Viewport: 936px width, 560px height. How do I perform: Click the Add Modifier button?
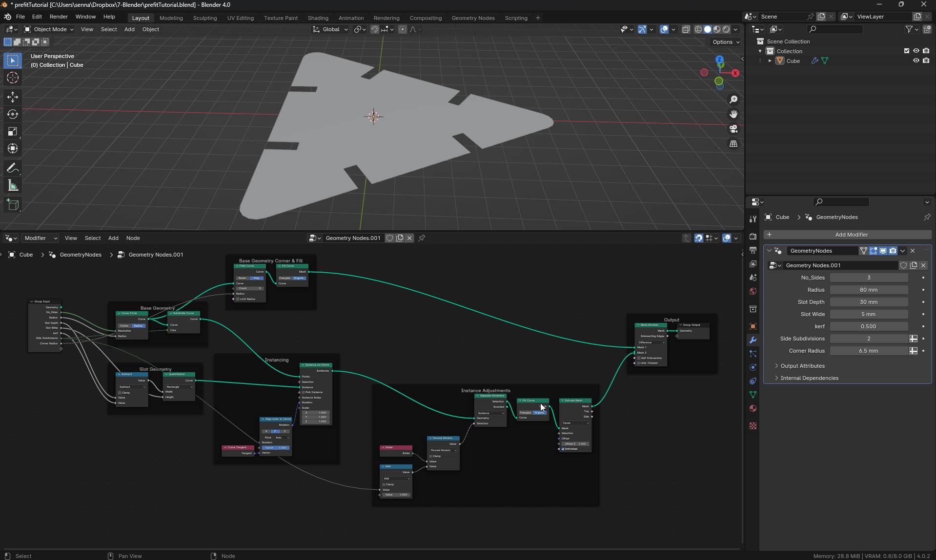(x=851, y=235)
